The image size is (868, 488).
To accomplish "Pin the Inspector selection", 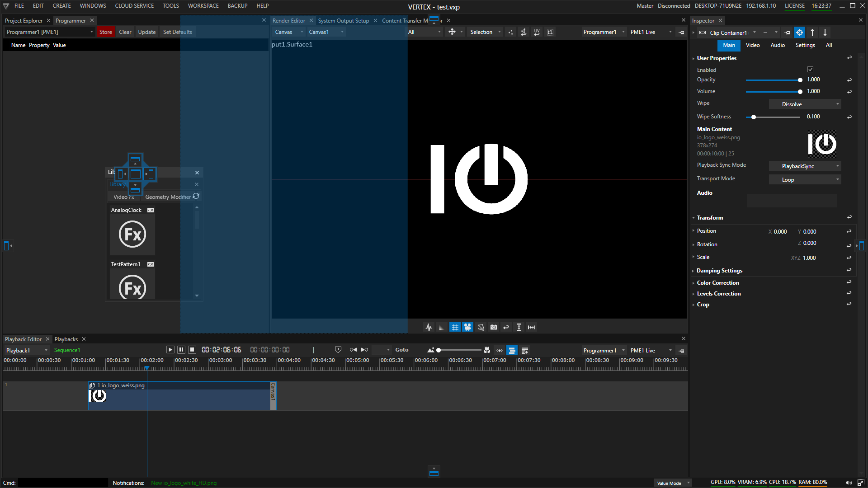I will [x=788, y=33].
